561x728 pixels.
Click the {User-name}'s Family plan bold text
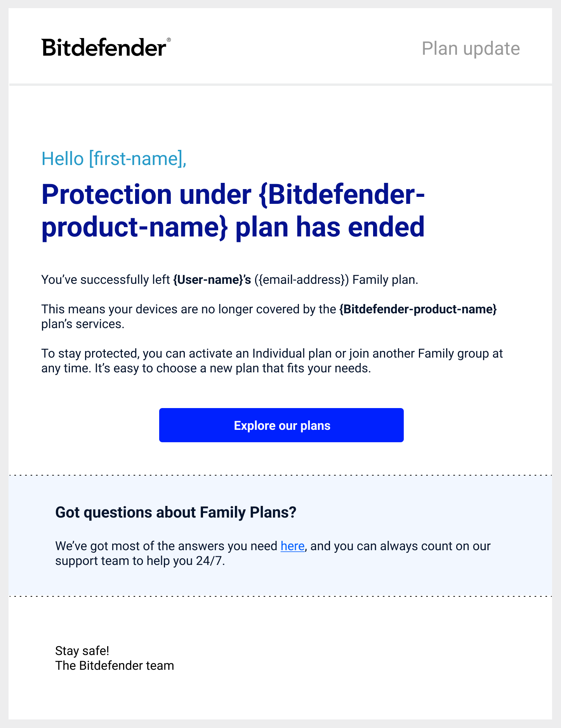pyautogui.click(x=212, y=279)
